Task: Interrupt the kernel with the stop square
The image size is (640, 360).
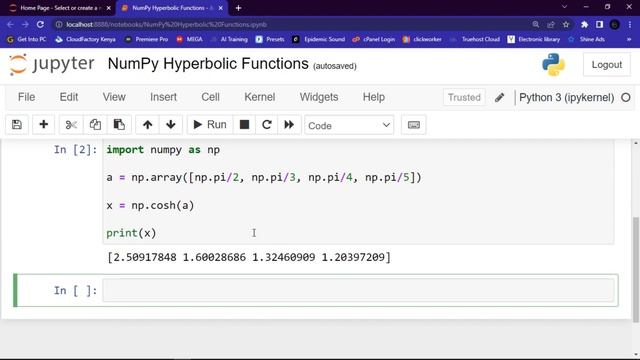Action: [x=244, y=124]
